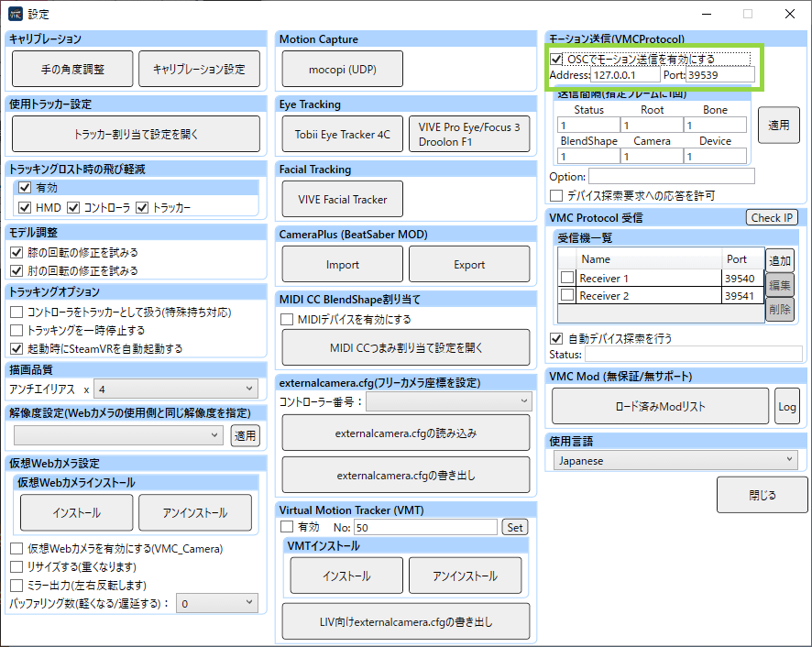This screenshot has width=812, height=647.
Task: Click the Port input field showing 39539
Action: coord(720,75)
